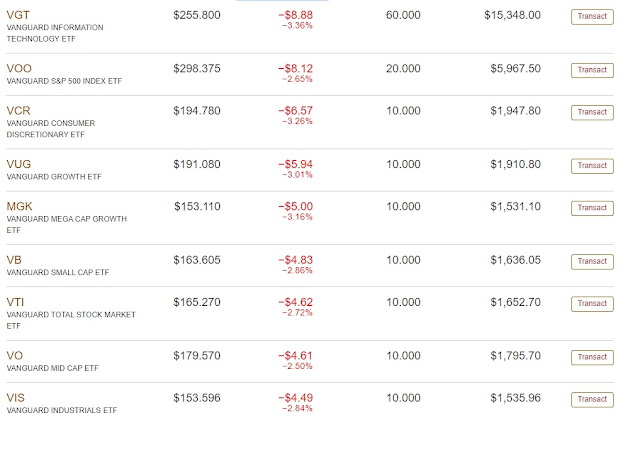Click the MGK ticker symbol

pos(20,207)
